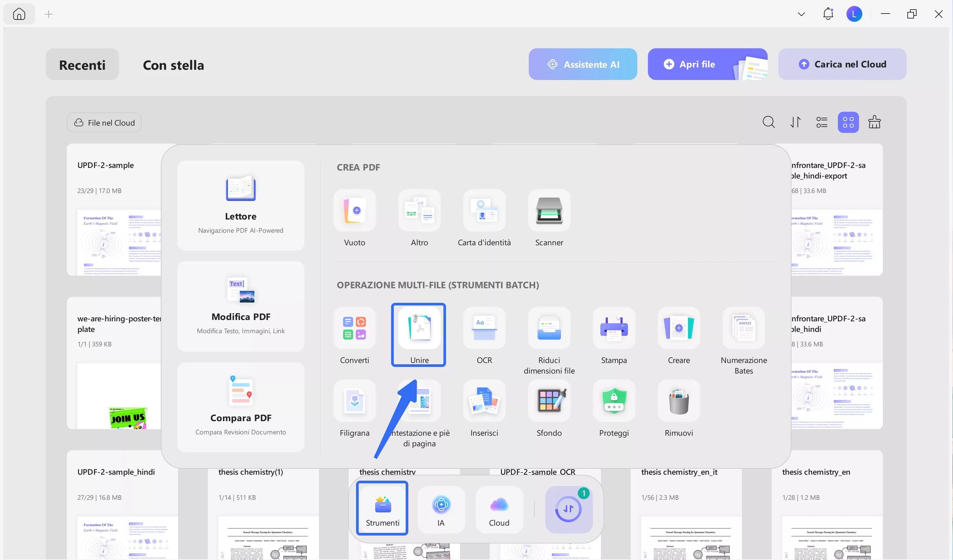Open the Lettore reader card

pos(241,206)
